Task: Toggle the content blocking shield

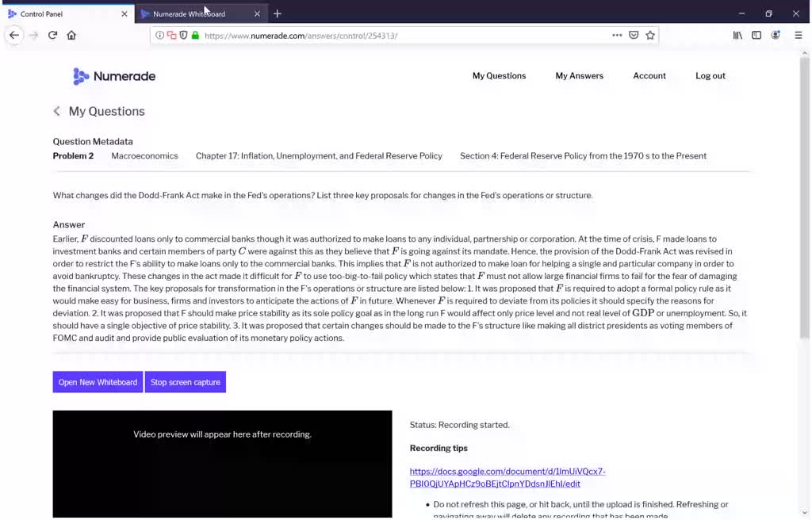Action: [x=183, y=35]
